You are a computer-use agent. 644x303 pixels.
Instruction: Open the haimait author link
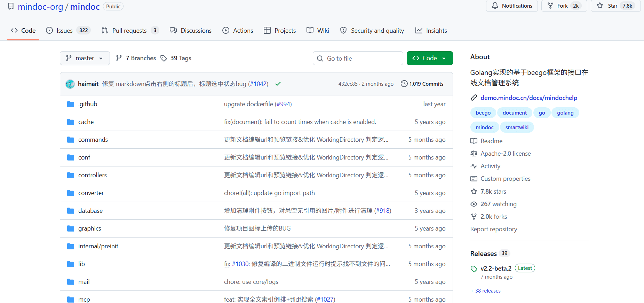pyautogui.click(x=88, y=84)
